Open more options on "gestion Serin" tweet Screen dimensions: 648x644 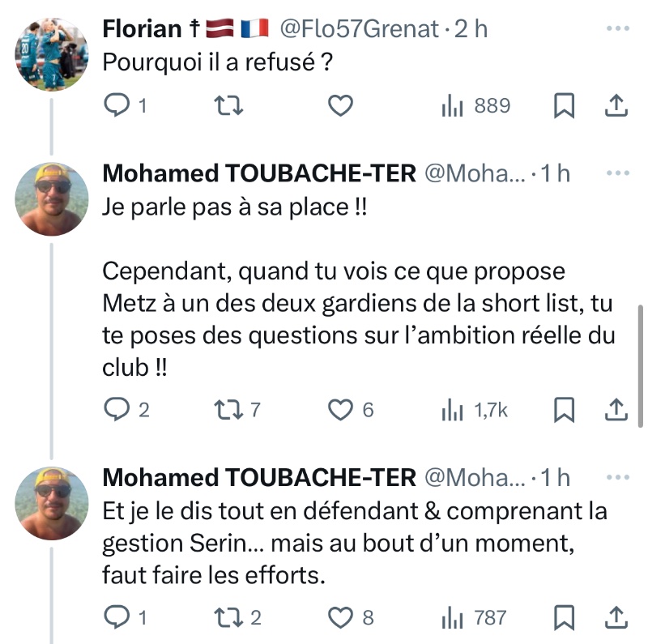tap(617, 478)
